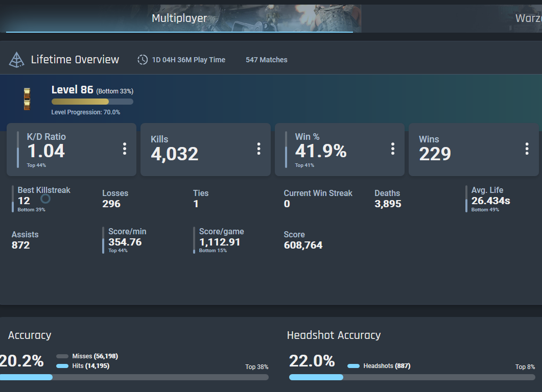Click the Headshot Accuracy percentage bar

pos(412,377)
